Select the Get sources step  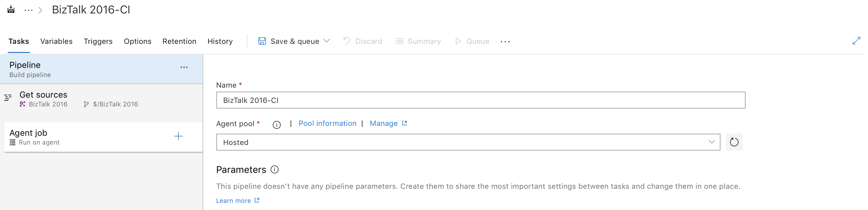(x=102, y=99)
